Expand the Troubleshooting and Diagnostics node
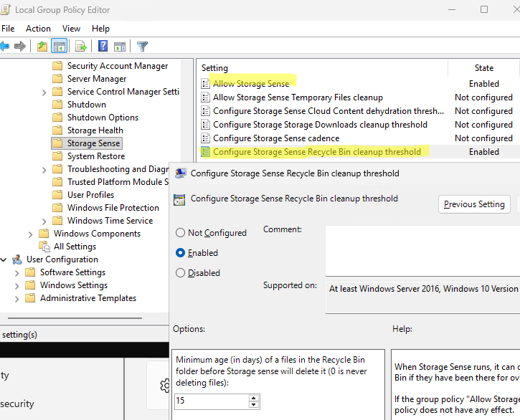 tap(44, 169)
